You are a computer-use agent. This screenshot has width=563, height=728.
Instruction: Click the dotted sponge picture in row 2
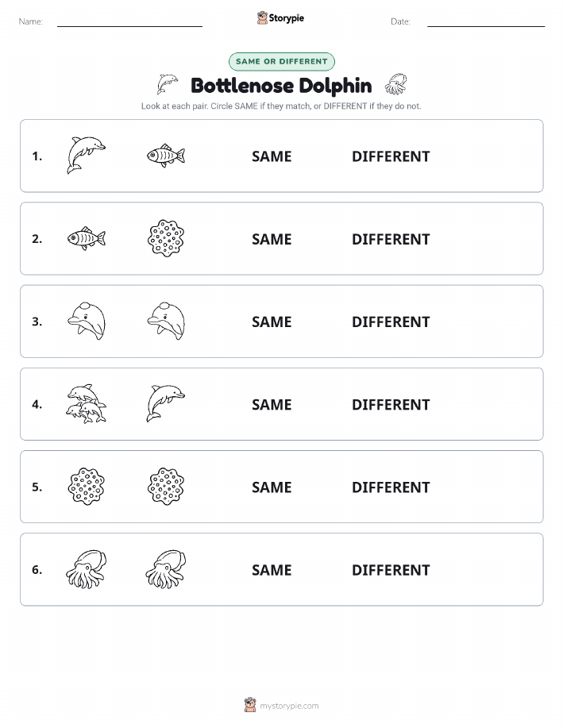click(166, 238)
